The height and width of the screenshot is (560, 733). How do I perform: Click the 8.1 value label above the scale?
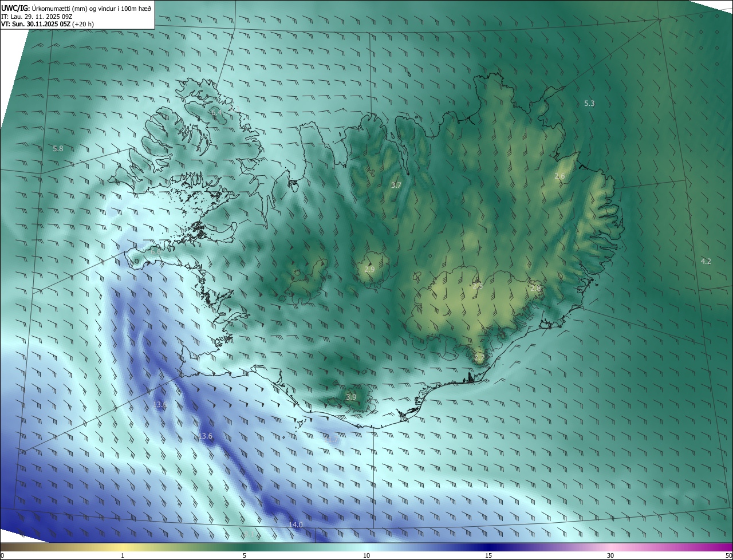pos(249,534)
